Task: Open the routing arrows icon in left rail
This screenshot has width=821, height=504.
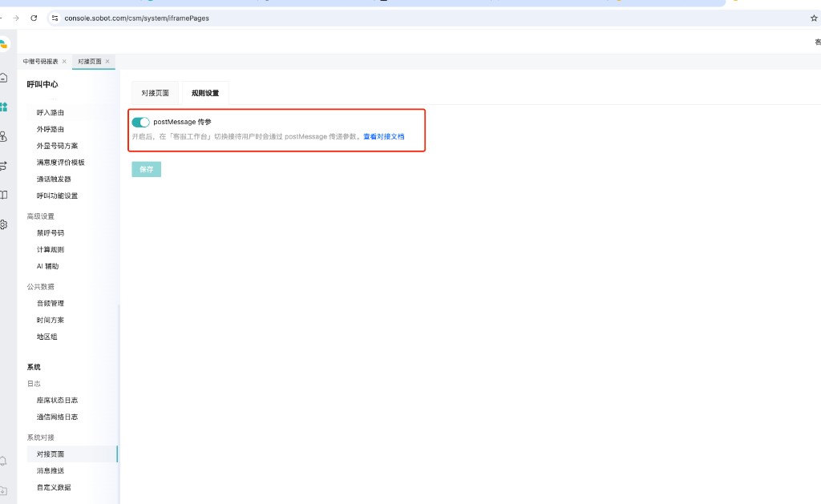Action: tap(4, 166)
